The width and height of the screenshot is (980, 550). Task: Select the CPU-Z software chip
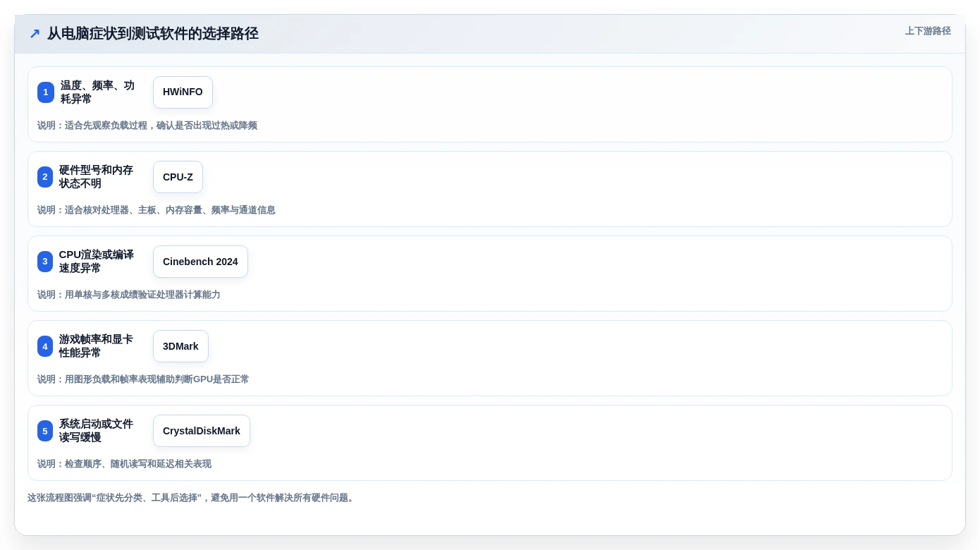[178, 177]
